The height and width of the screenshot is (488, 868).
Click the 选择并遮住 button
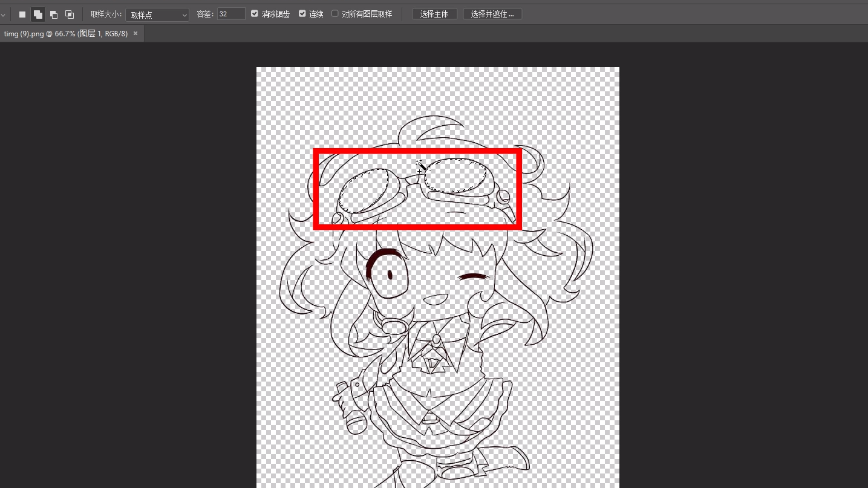492,14
